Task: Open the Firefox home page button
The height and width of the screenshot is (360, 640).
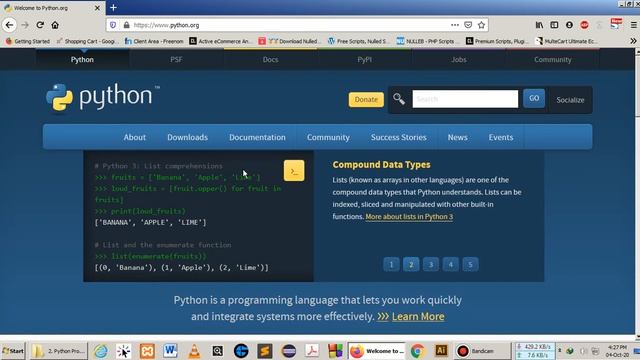Action: point(55,25)
